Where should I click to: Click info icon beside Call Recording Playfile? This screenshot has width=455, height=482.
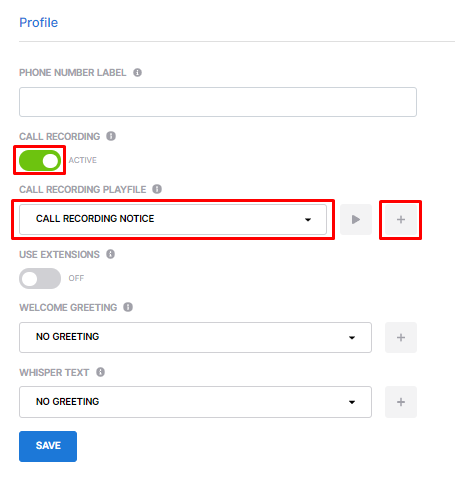click(157, 189)
